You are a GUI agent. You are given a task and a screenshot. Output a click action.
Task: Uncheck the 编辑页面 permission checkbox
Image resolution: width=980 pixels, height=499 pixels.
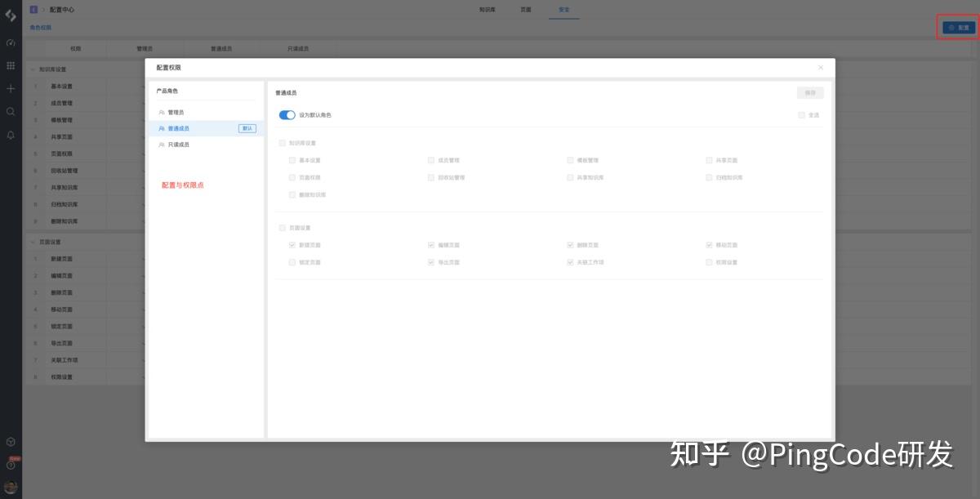(430, 243)
